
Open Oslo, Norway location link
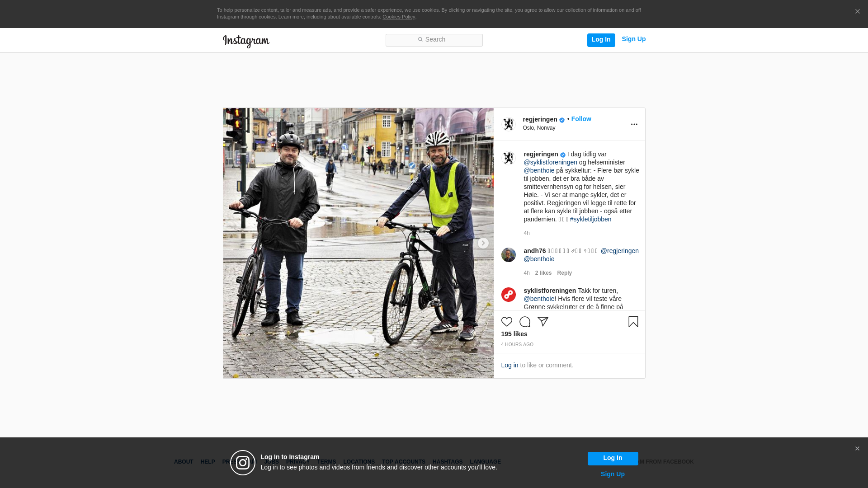click(x=539, y=128)
